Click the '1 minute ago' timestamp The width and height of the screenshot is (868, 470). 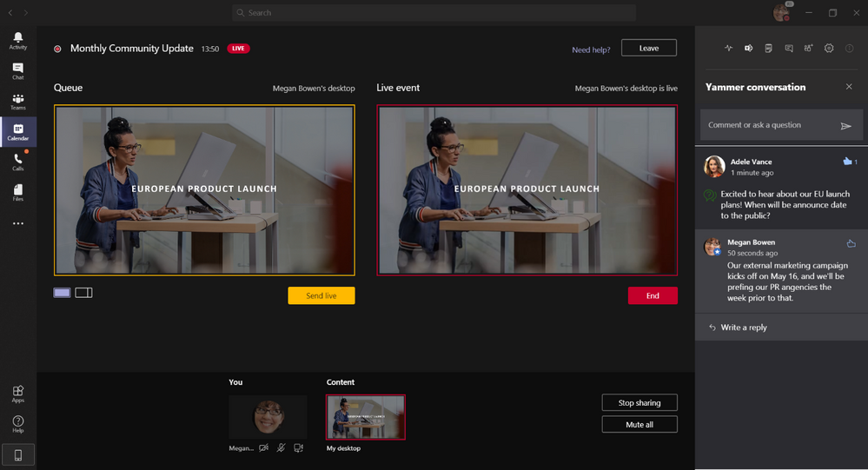click(x=752, y=173)
